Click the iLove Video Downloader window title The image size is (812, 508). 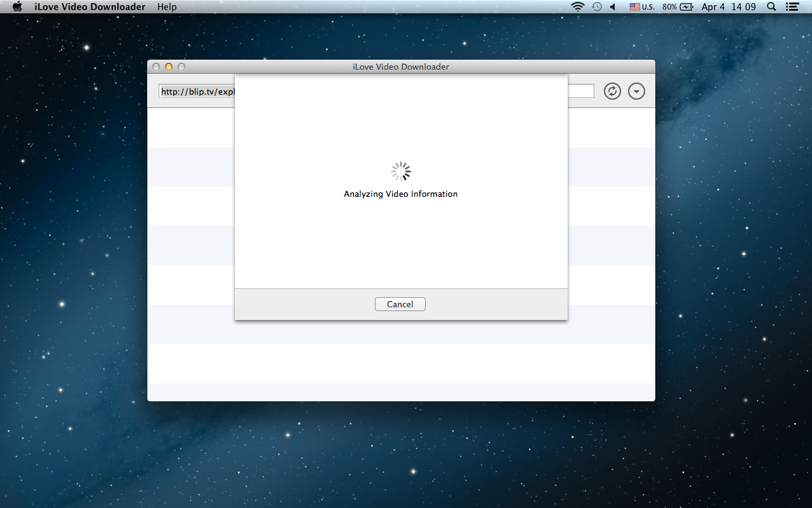pos(401,67)
